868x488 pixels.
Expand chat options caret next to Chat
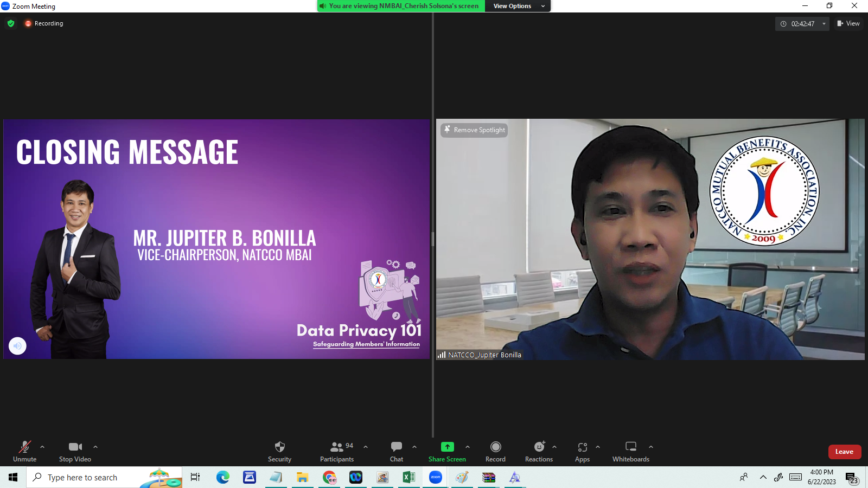(414, 447)
